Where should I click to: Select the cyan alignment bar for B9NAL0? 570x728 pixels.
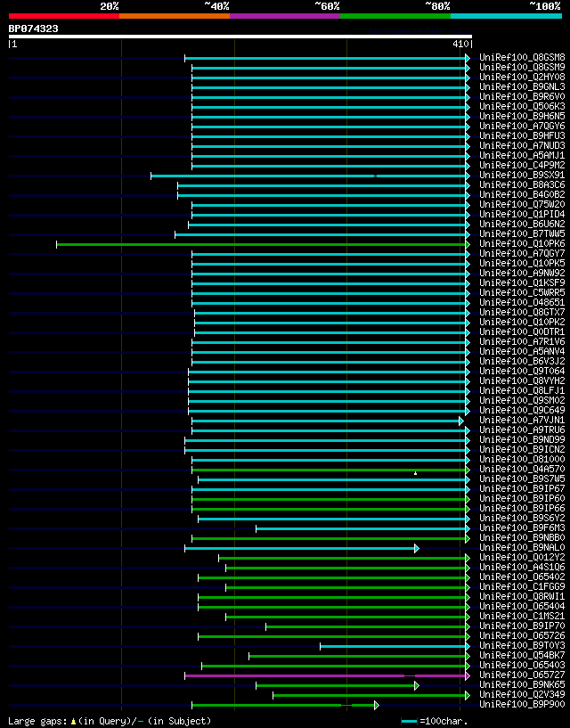pyautogui.click(x=300, y=548)
